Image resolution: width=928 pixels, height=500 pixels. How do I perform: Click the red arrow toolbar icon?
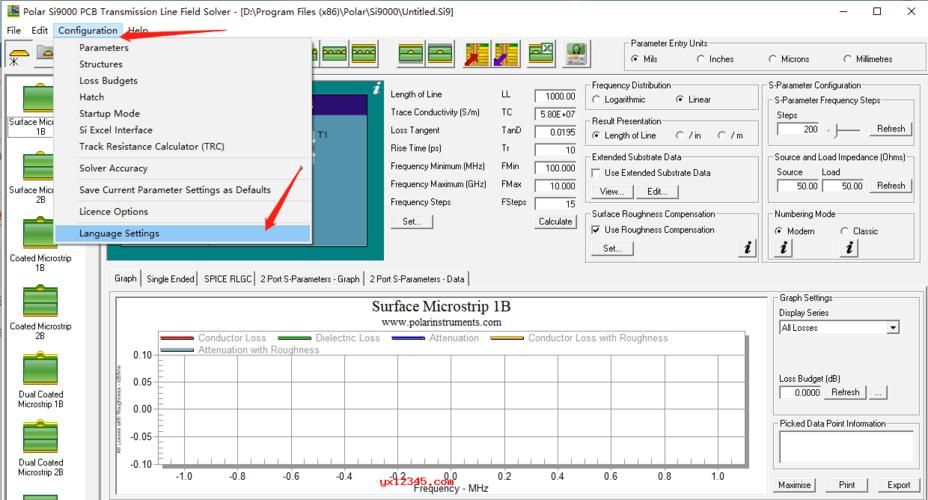point(477,54)
